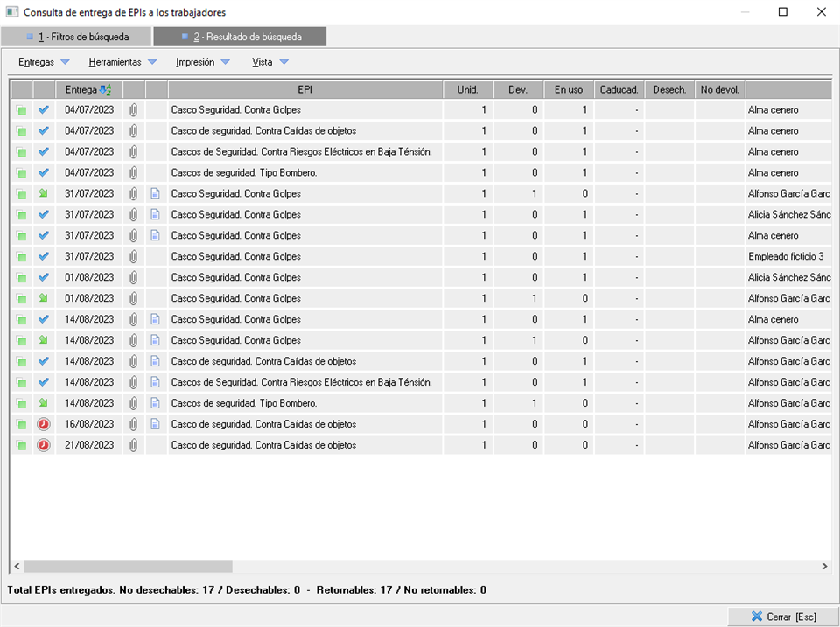Click the red clock status icon for 16/08/2023
Image resolution: width=840 pixels, height=627 pixels.
[x=44, y=424]
